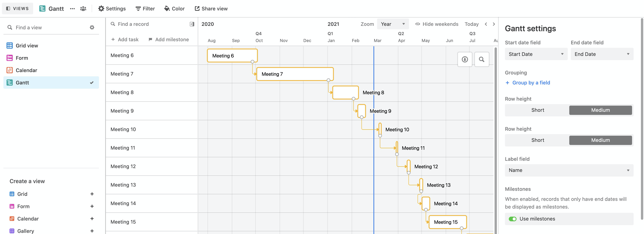Click the Meeting 14 bar

[x=426, y=204]
